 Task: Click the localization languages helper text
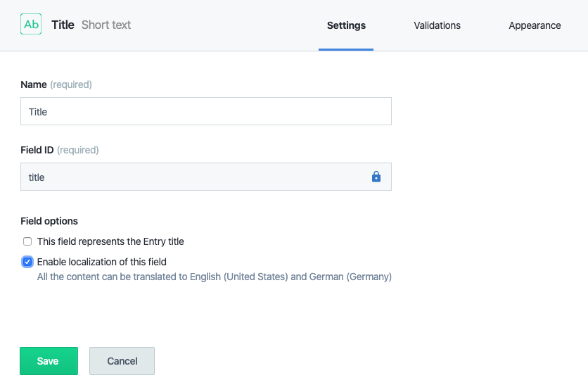[214, 277]
